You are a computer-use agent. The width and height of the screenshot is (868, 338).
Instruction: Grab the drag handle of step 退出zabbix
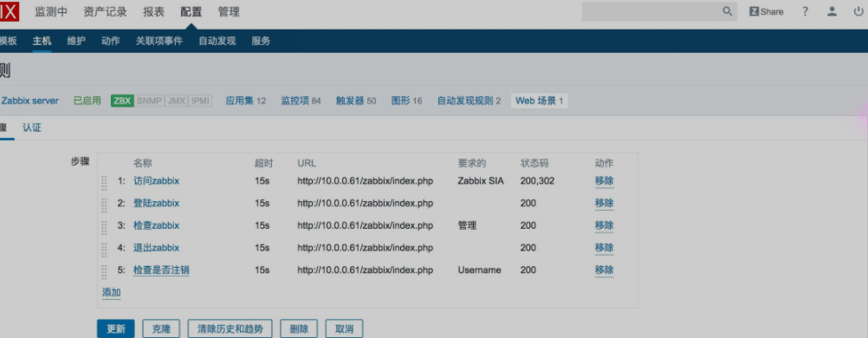(104, 249)
